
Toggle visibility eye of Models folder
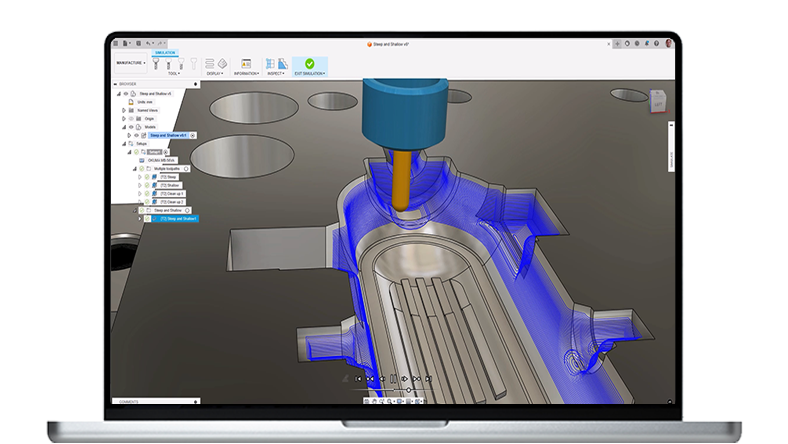(130, 127)
